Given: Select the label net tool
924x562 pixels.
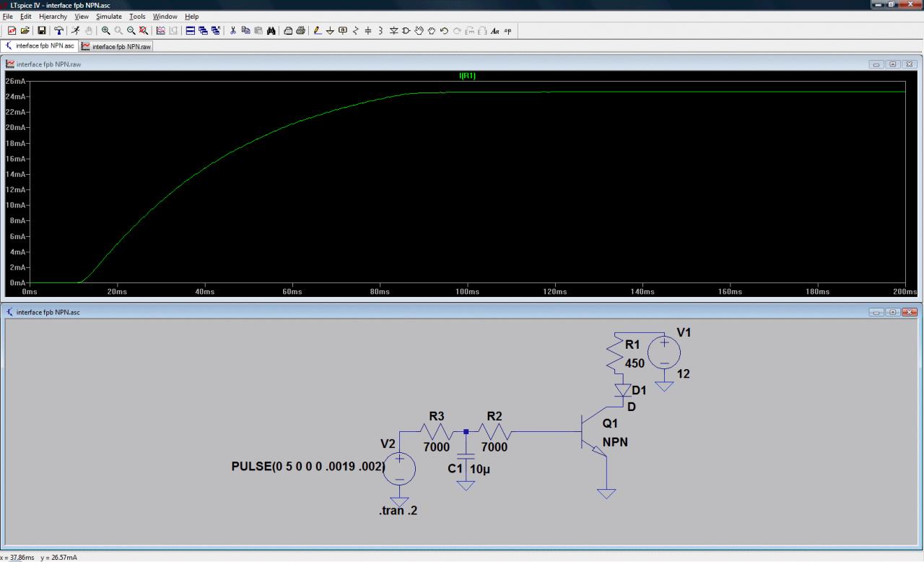Looking at the screenshot, I should [x=342, y=30].
